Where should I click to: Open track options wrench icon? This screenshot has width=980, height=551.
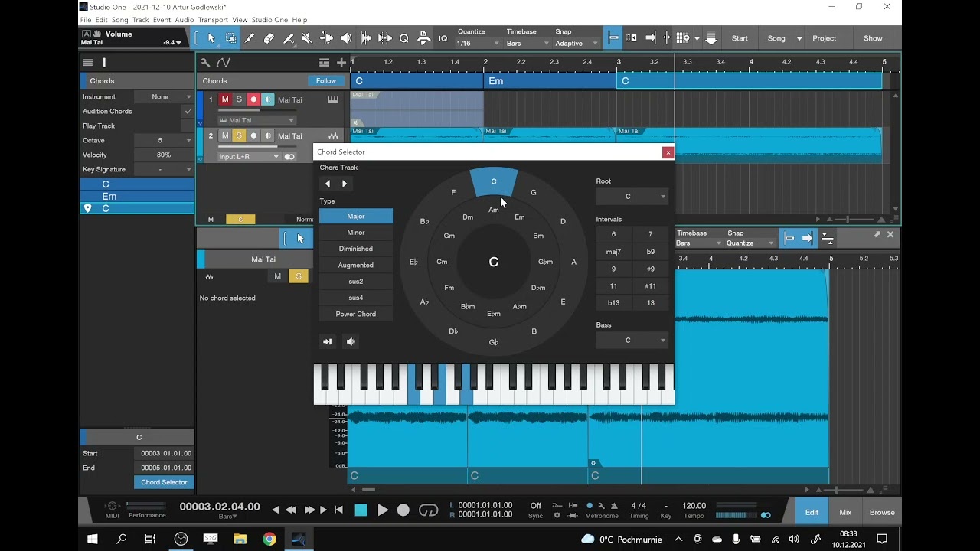205,63
